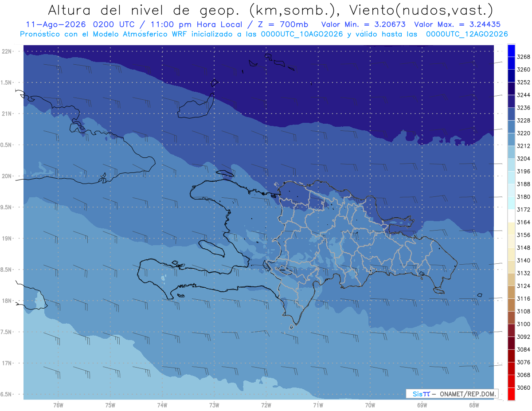Select legend color between 3244 and 3236
The width and height of the screenshot is (532, 411).
click(511, 102)
